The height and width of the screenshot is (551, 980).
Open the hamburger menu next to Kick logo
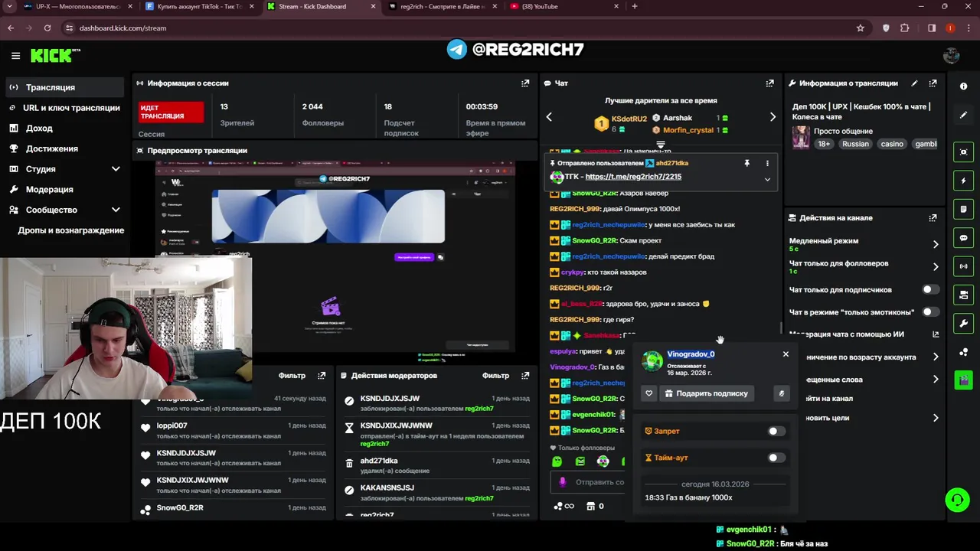15,55
